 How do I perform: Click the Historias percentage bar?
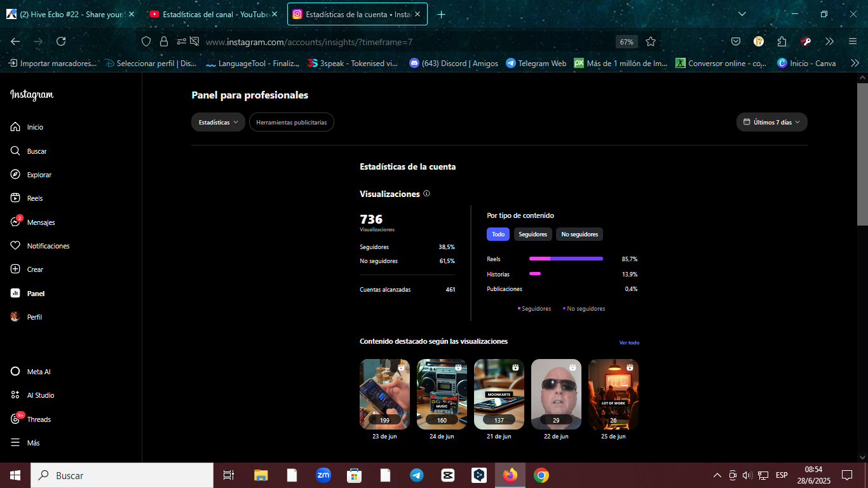[x=535, y=274]
